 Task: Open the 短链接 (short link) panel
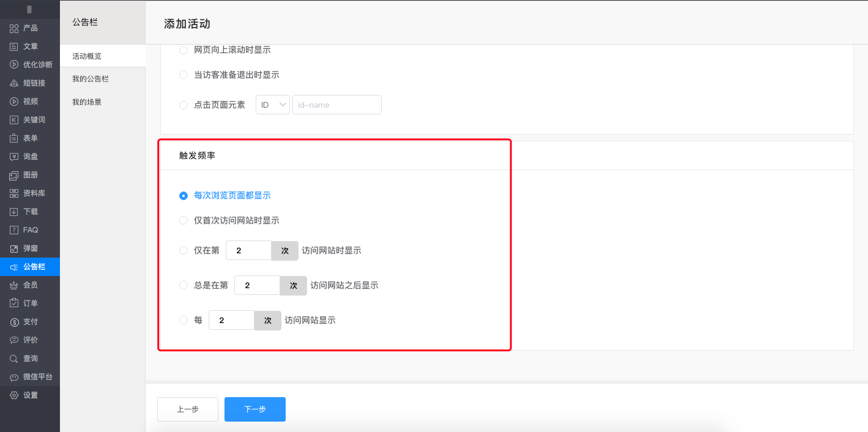click(29, 83)
